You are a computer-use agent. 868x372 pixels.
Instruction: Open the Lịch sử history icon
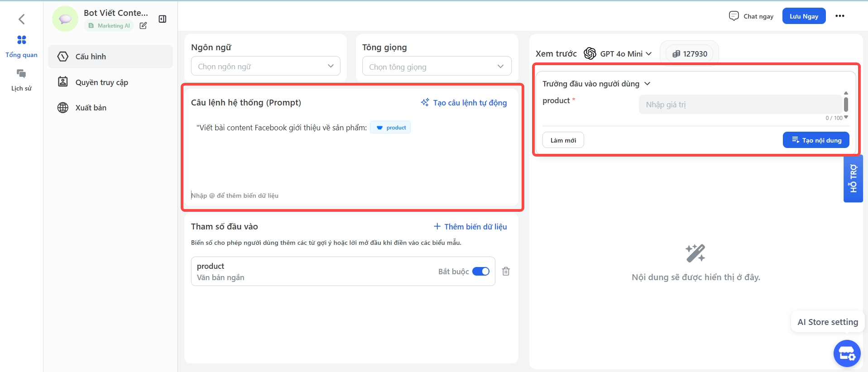point(21,74)
